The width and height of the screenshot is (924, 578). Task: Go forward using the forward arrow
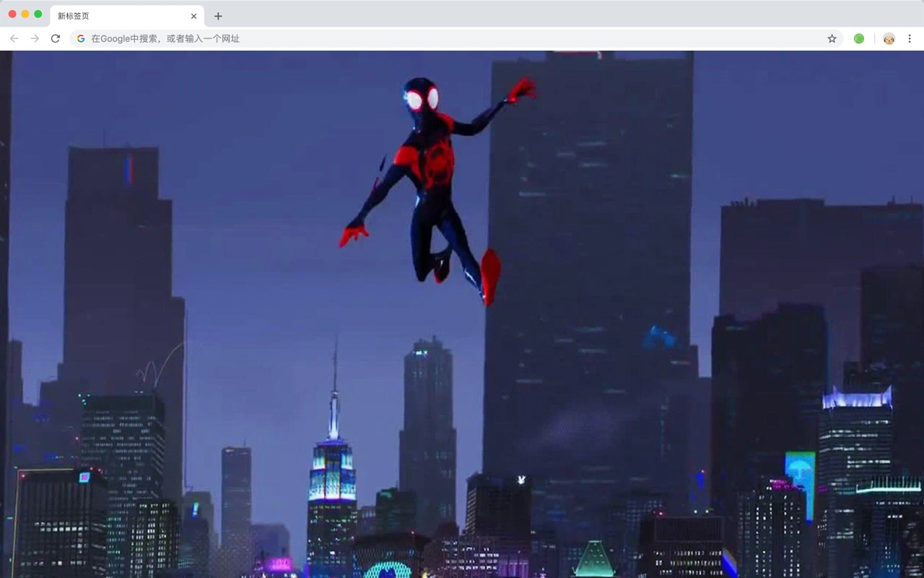pyautogui.click(x=35, y=38)
